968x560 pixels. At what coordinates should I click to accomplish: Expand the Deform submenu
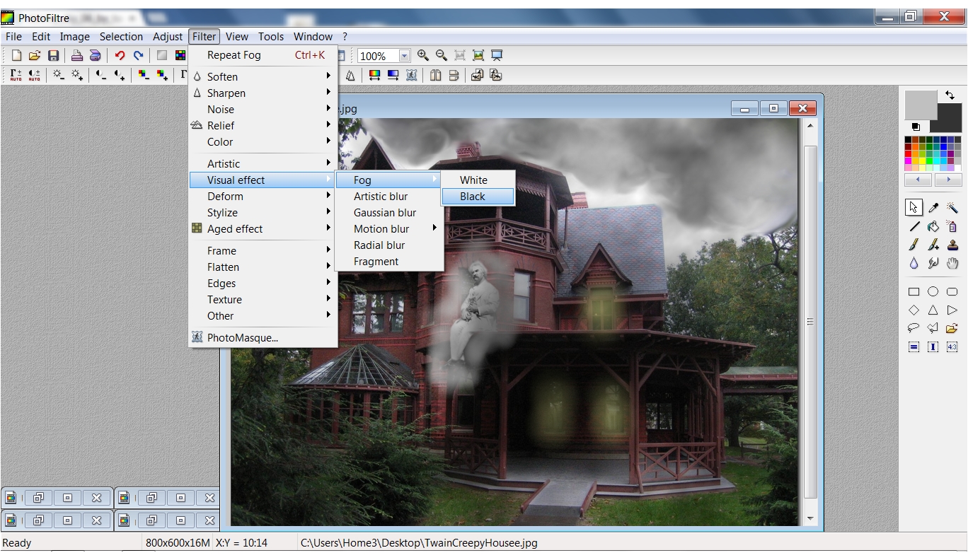[263, 196]
